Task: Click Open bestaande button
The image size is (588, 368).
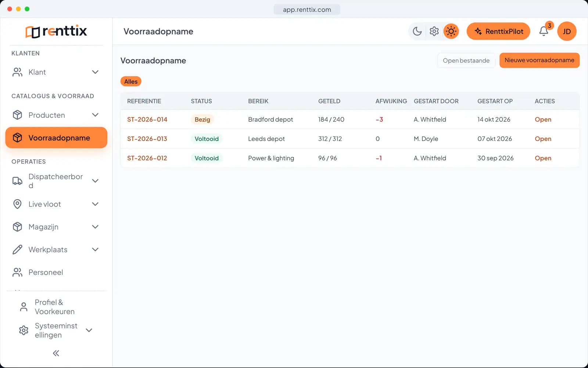Action: [466, 60]
